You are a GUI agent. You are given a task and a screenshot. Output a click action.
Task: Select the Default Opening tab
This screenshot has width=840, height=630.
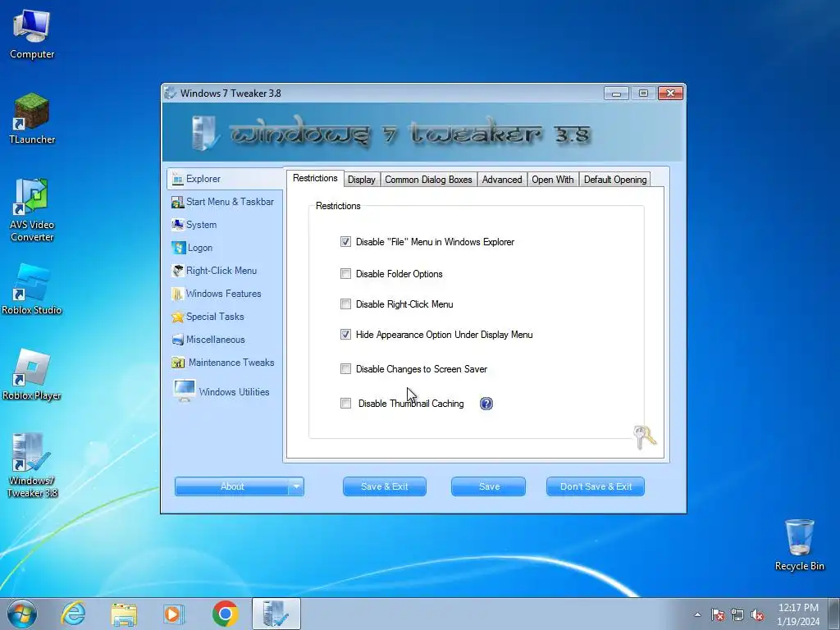(615, 180)
